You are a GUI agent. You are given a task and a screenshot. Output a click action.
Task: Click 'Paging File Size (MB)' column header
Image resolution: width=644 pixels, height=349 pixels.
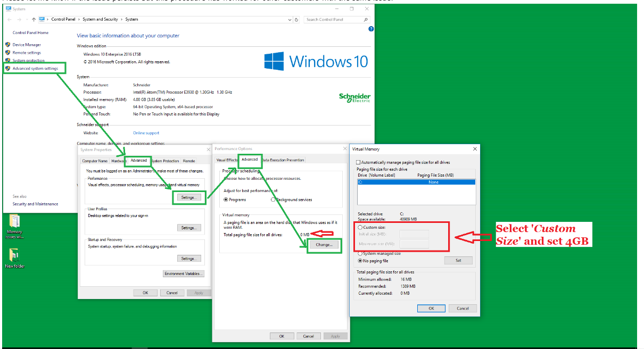pyautogui.click(x=435, y=175)
